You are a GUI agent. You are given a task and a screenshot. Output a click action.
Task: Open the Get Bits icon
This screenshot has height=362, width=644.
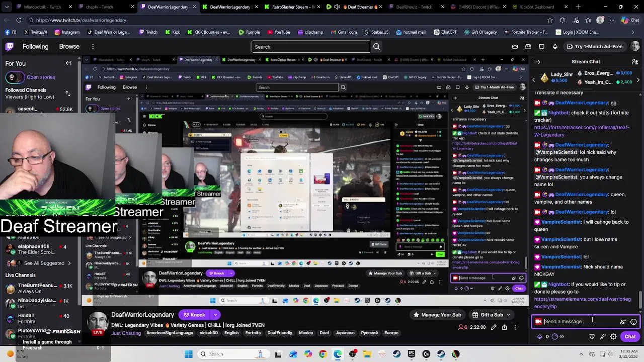pos(555,47)
